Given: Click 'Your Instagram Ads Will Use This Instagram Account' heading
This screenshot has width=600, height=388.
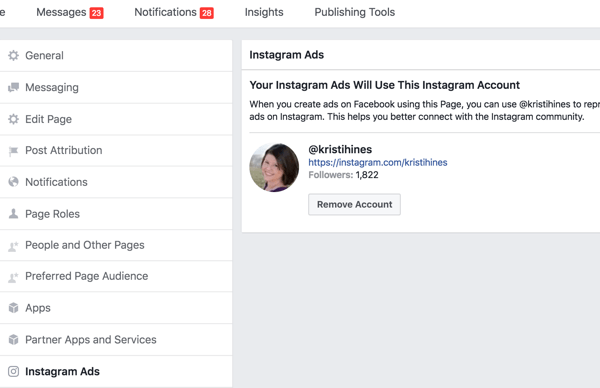Looking at the screenshot, I should [385, 85].
